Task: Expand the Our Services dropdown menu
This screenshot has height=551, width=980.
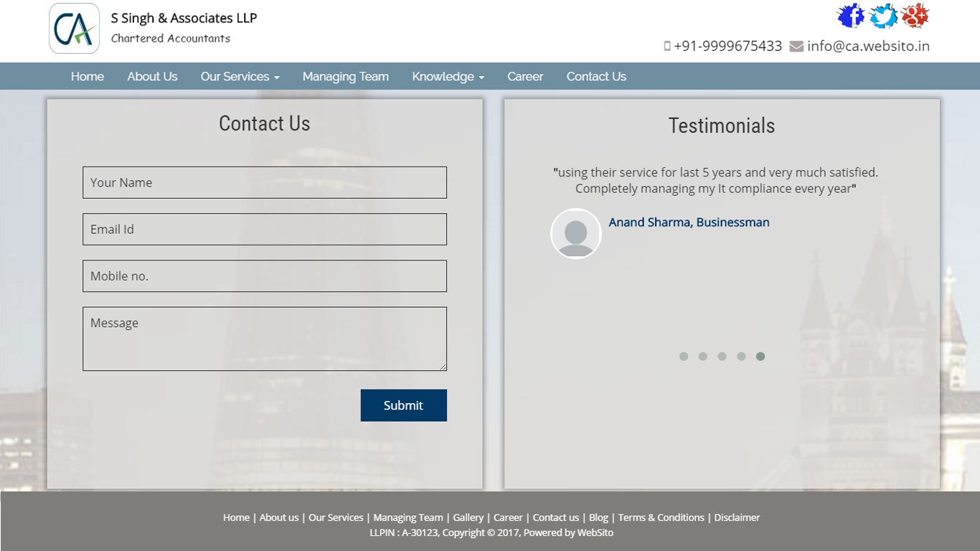Action: click(240, 76)
